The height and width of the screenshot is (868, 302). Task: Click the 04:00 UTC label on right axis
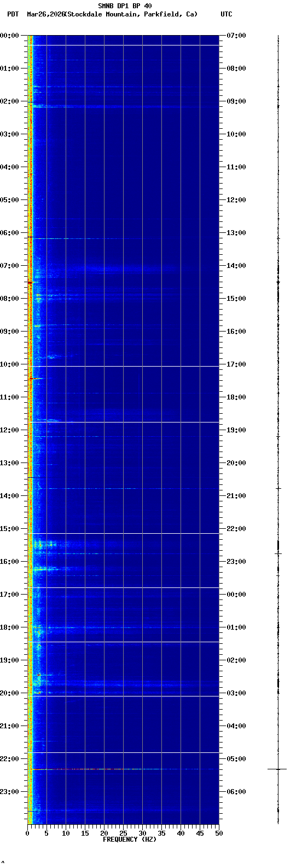click(236, 726)
